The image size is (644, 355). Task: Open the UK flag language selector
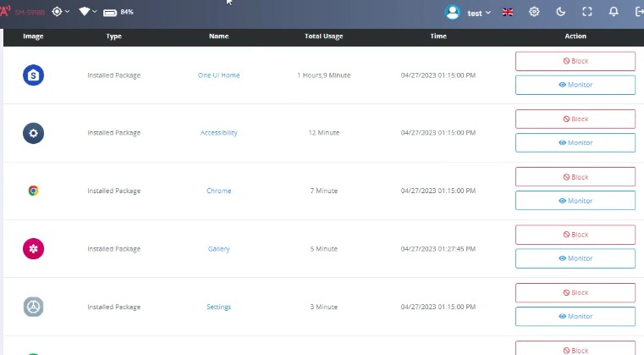point(508,13)
